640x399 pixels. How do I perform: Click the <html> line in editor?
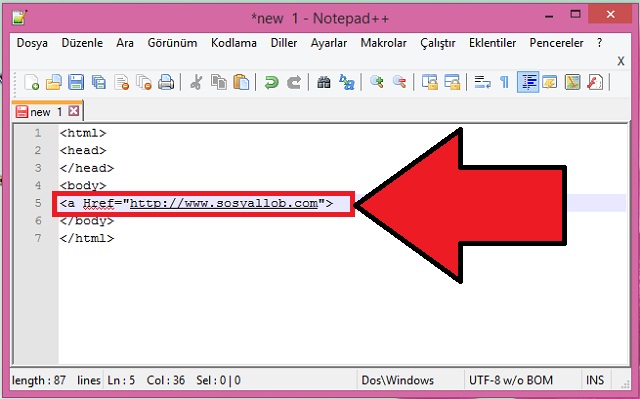83,133
